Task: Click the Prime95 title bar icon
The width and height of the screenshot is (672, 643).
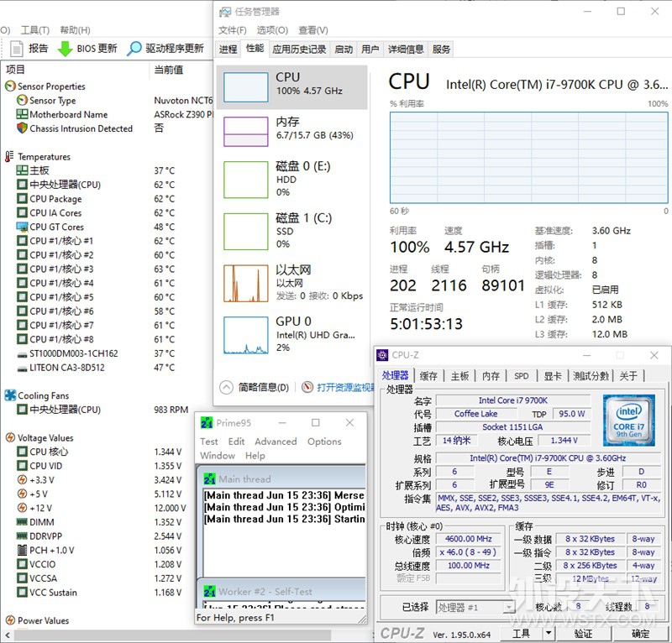Action: pos(207,423)
